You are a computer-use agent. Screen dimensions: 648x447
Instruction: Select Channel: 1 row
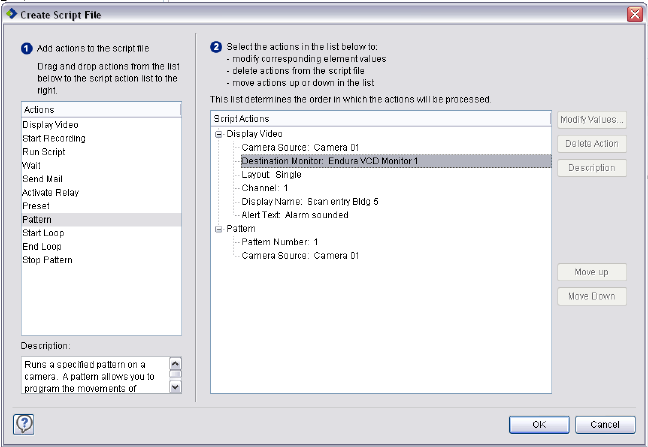pyautogui.click(x=265, y=188)
